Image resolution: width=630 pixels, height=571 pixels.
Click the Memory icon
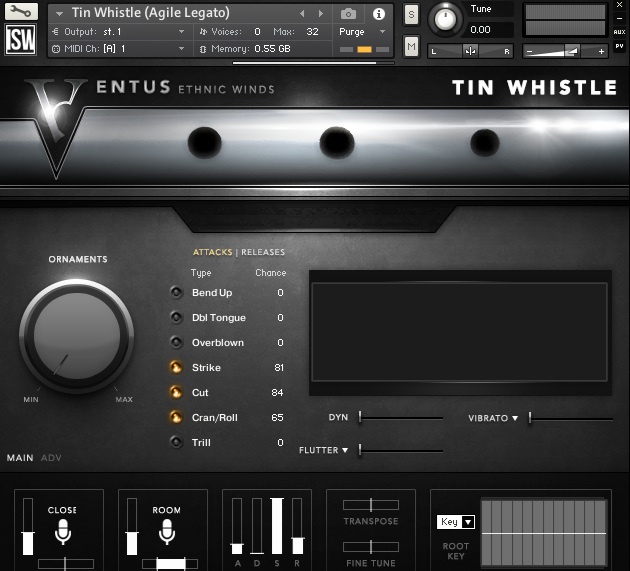tap(203, 49)
